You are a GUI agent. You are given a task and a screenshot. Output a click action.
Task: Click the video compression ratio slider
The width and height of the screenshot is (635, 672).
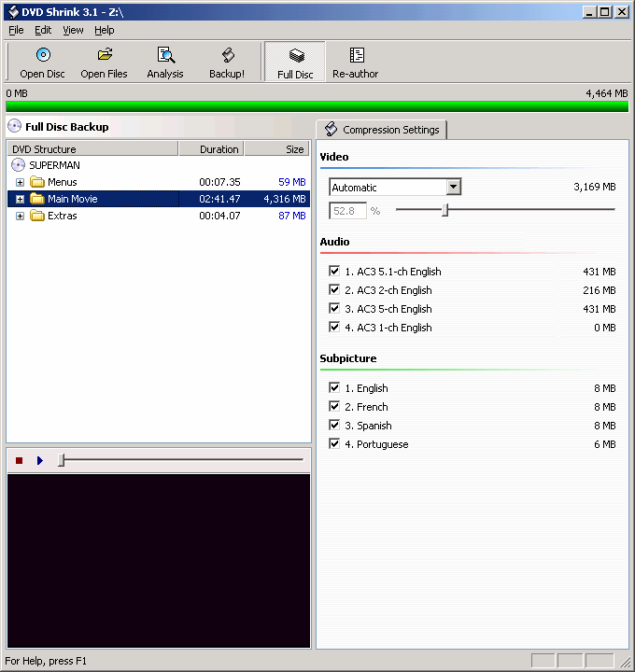445,210
